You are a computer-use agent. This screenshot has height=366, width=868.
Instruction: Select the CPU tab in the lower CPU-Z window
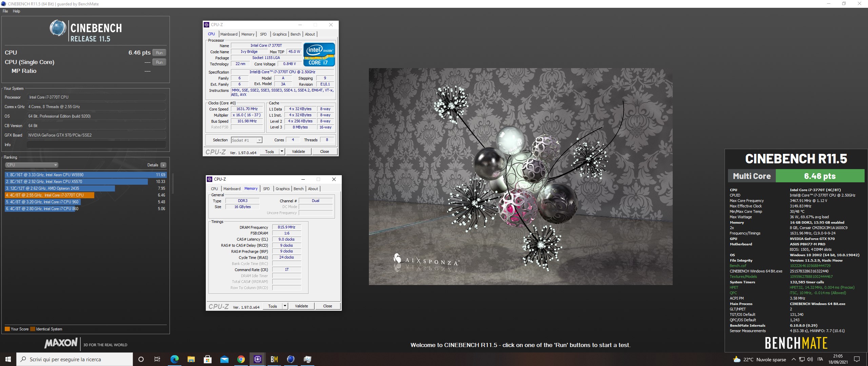[x=214, y=189]
